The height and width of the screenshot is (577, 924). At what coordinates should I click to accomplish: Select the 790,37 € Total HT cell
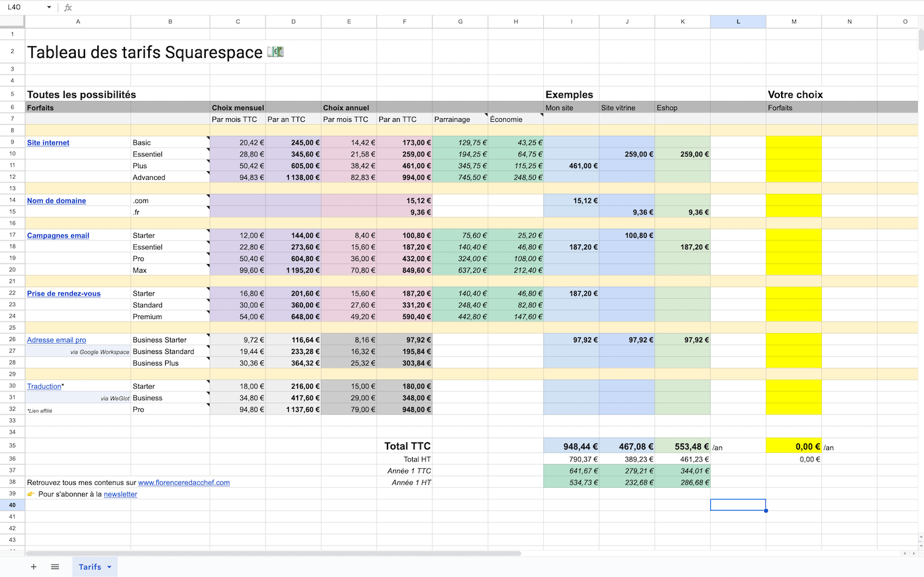pos(571,459)
